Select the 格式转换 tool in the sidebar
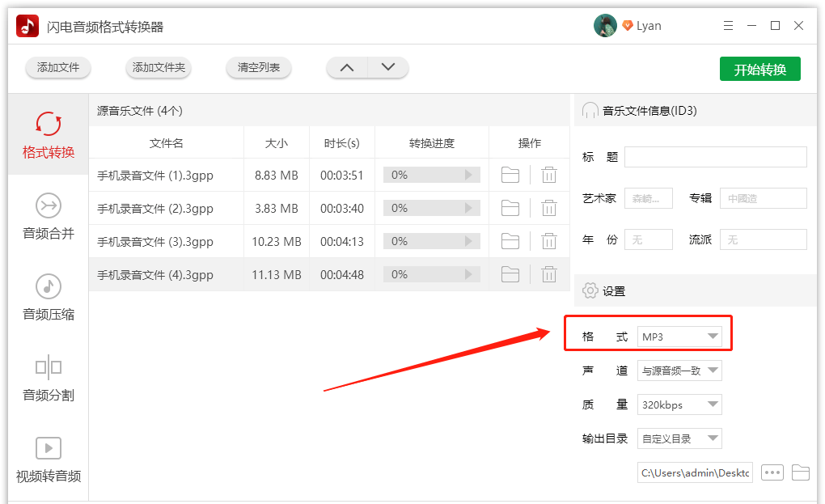 48,134
